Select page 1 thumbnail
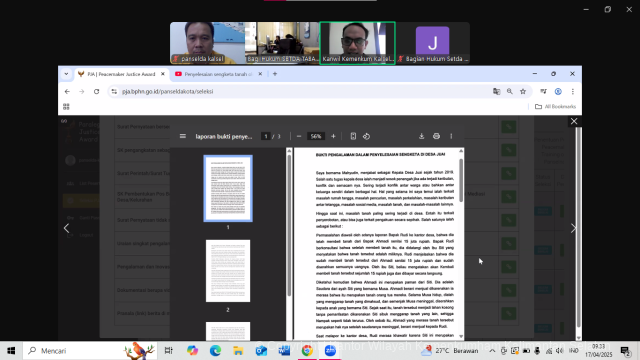Viewport: 640px width, 360px height. click(x=228, y=189)
